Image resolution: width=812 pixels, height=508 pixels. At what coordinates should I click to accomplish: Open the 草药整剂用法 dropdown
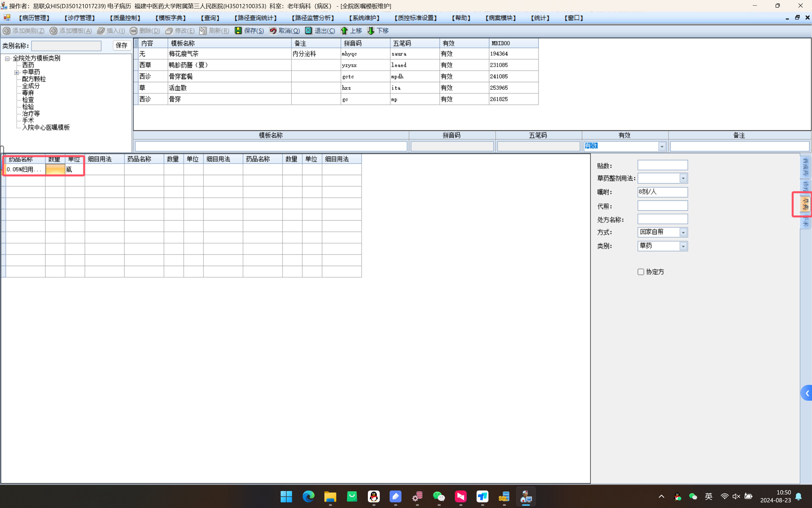tap(683, 178)
